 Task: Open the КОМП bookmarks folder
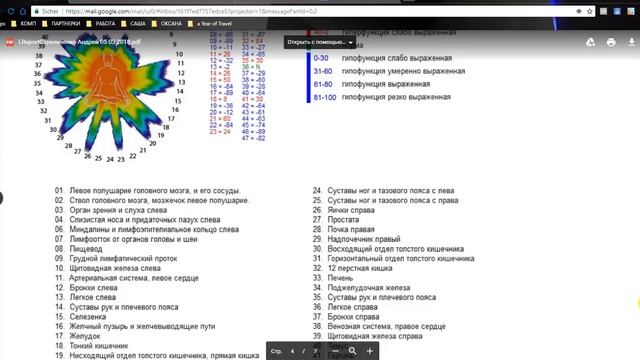pyautogui.click(x=24, y=24)
